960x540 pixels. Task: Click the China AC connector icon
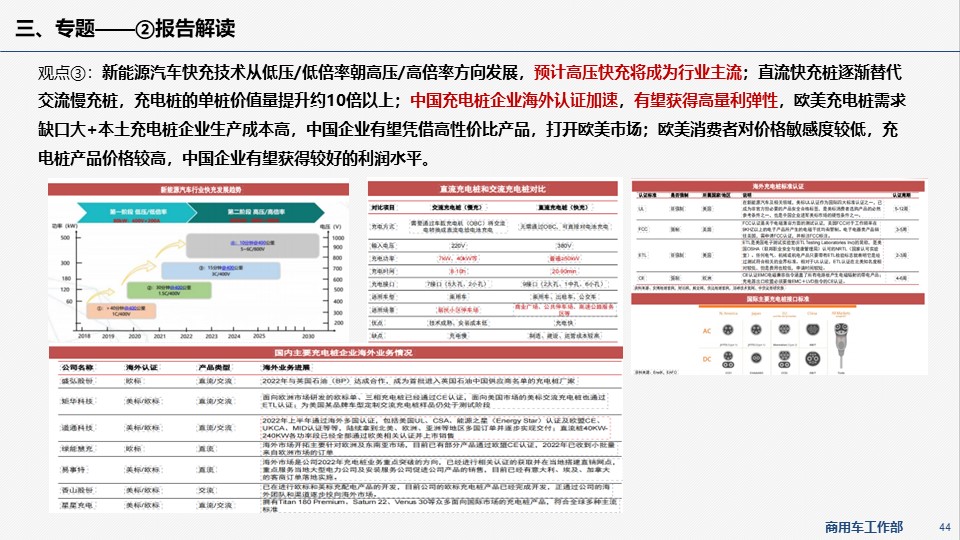(812, 329)
